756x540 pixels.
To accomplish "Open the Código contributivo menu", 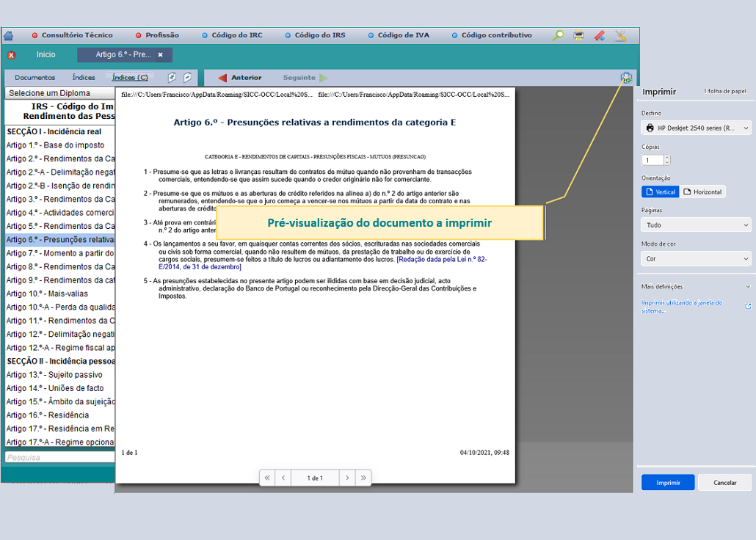I will [492, 35].
